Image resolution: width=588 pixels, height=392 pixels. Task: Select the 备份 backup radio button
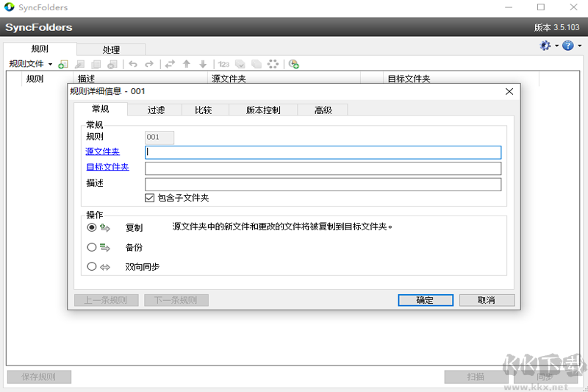[x=91, y=247]
